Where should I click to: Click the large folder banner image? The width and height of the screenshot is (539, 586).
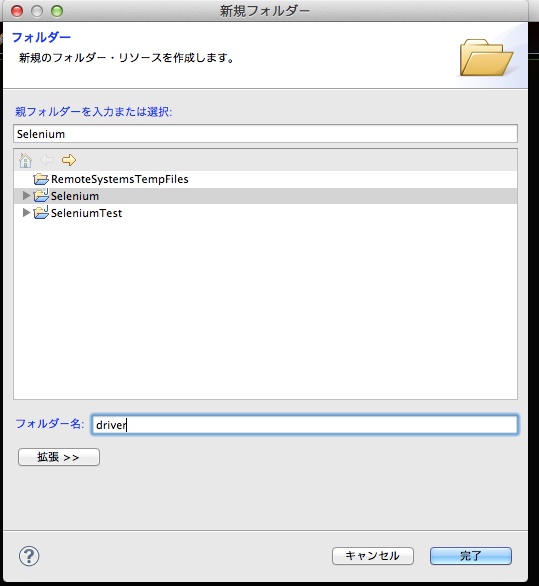pyautogui.click(x=486, y=57)
